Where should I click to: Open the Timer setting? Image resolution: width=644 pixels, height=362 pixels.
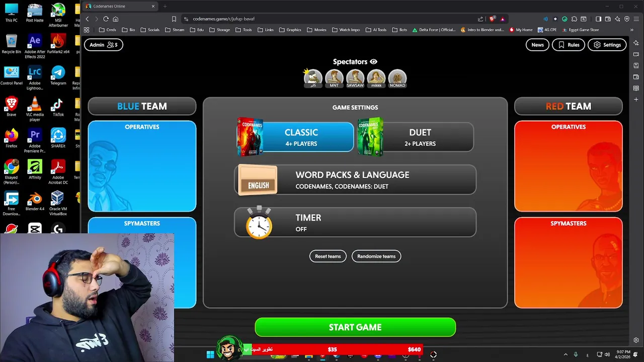[355, 223]
